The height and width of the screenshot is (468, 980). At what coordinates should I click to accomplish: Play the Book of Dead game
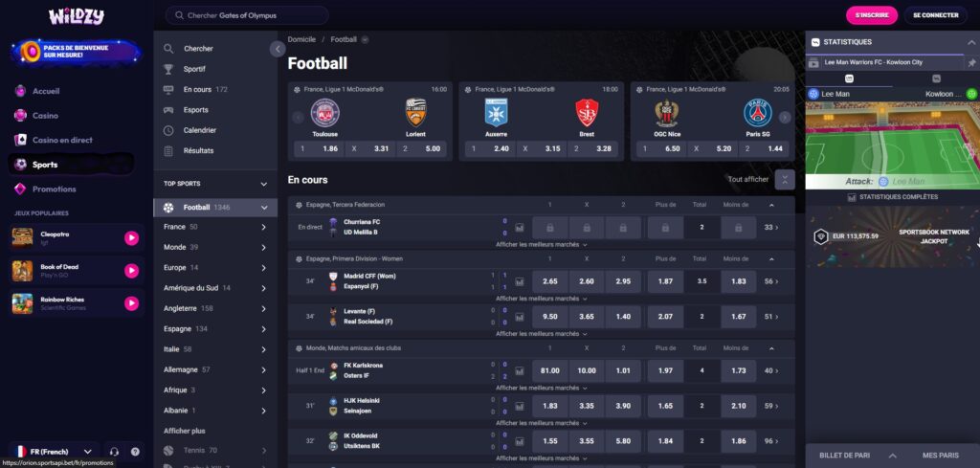point(131,271)
